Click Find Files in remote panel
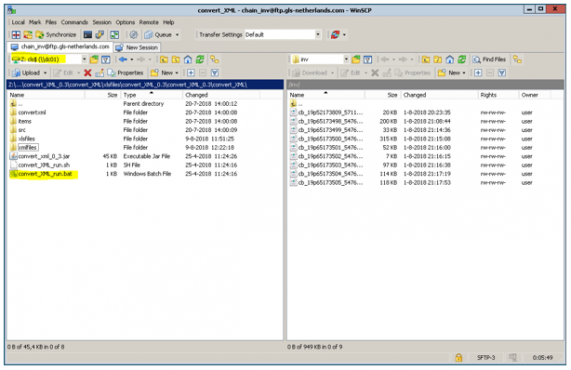The height and width of the screenshot is (370, 571). 489,59
